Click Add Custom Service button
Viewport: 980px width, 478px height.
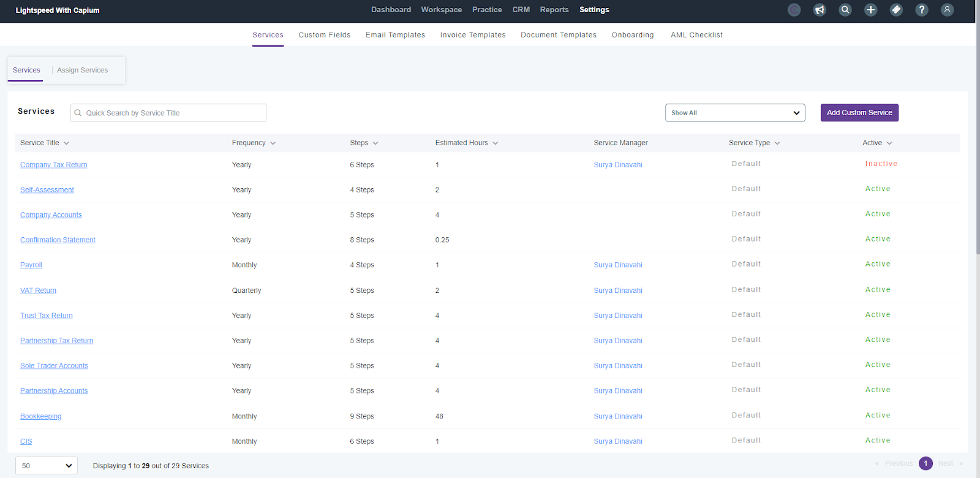pos(859,113)
